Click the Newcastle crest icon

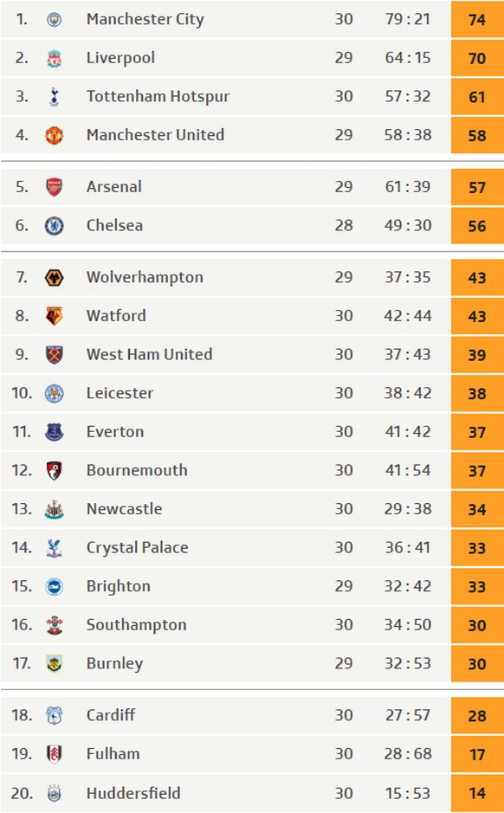(54, 509)
